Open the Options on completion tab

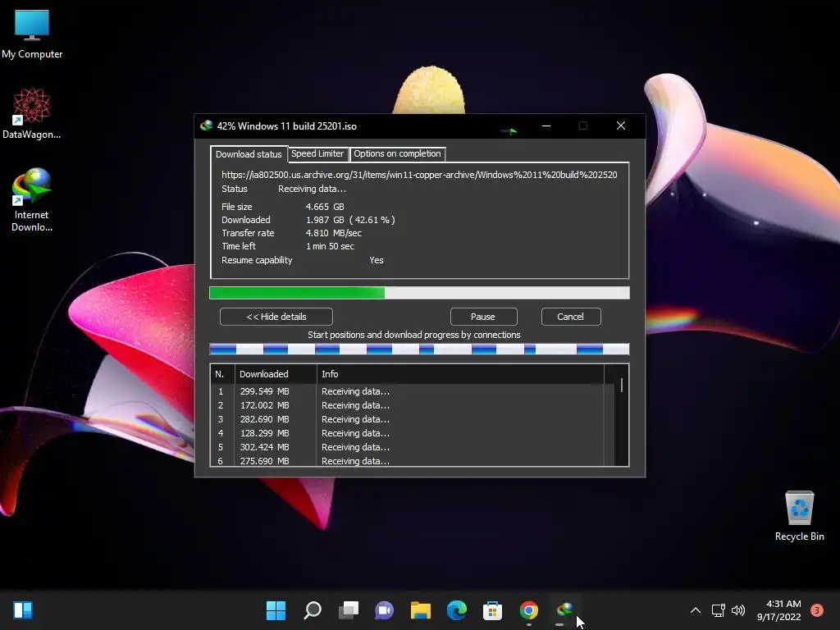click(x=397, y=153)
